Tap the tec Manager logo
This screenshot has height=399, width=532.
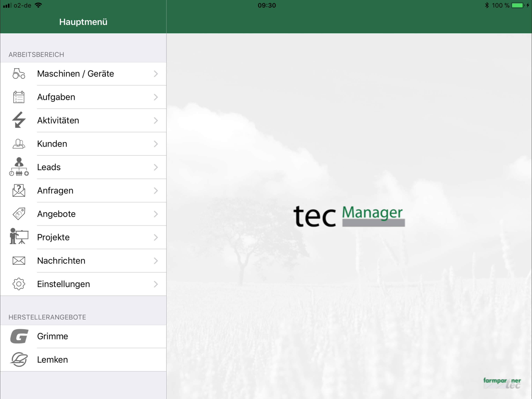349,216
